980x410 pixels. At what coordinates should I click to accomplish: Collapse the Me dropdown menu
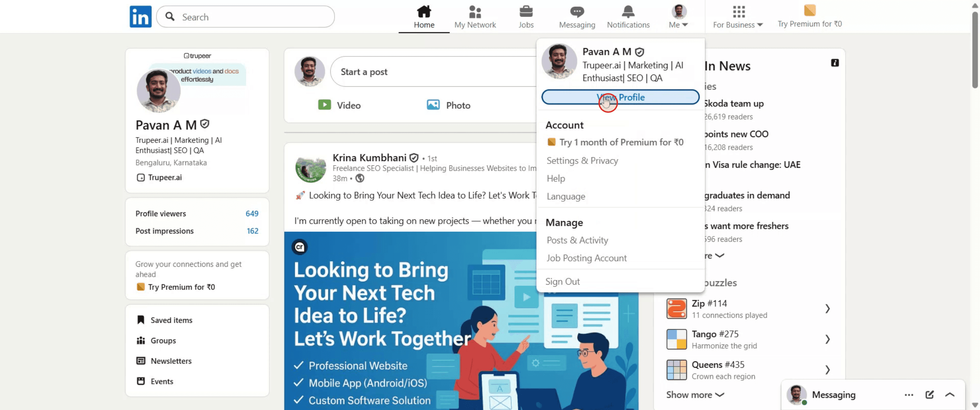coord(678,17)
